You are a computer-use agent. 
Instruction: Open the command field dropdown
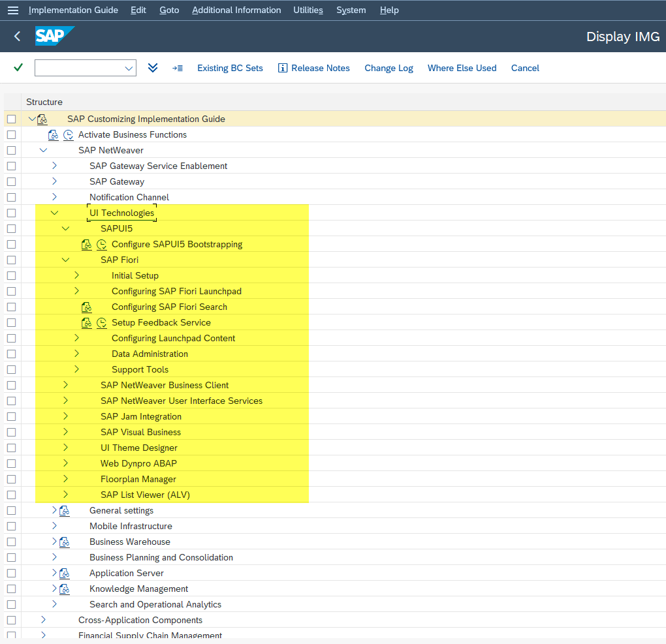[x=129, y=69]
